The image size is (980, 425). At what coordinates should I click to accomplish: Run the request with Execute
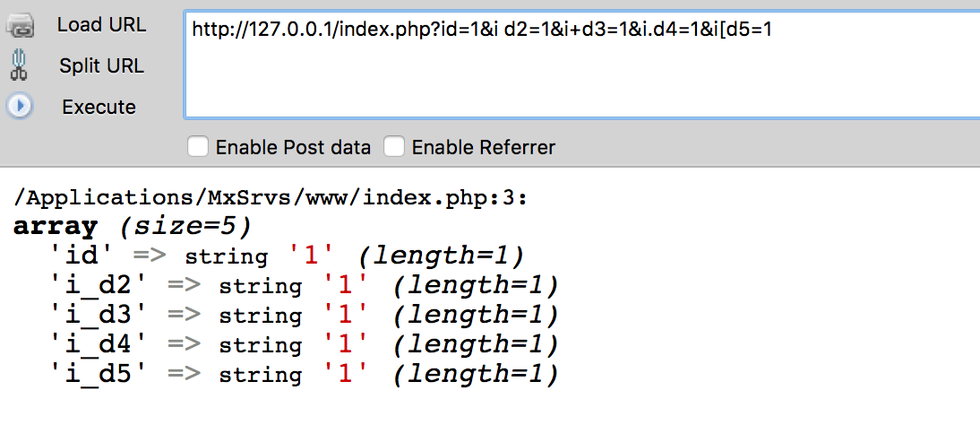point(99,107)
